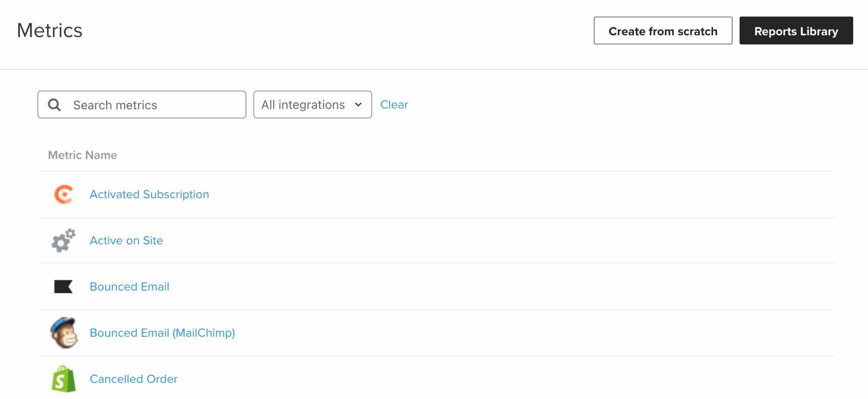Click the gears icon beside Active on Site
The image size is (868, 399).
pos(63,240)
